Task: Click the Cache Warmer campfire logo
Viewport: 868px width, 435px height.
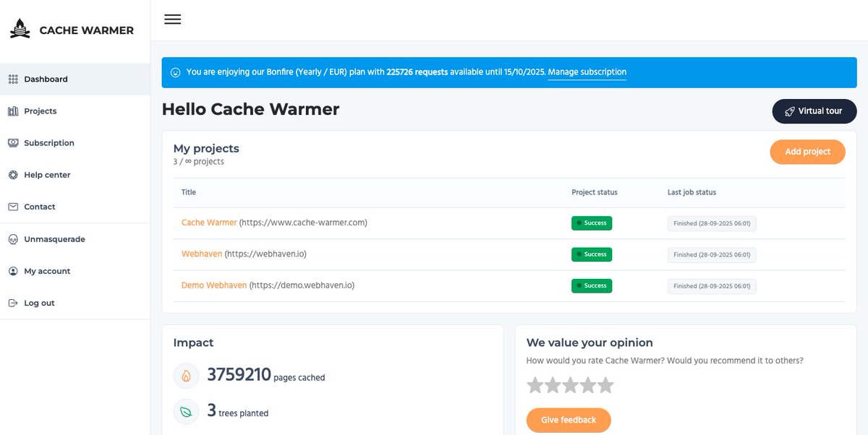Action: point(20,29)
